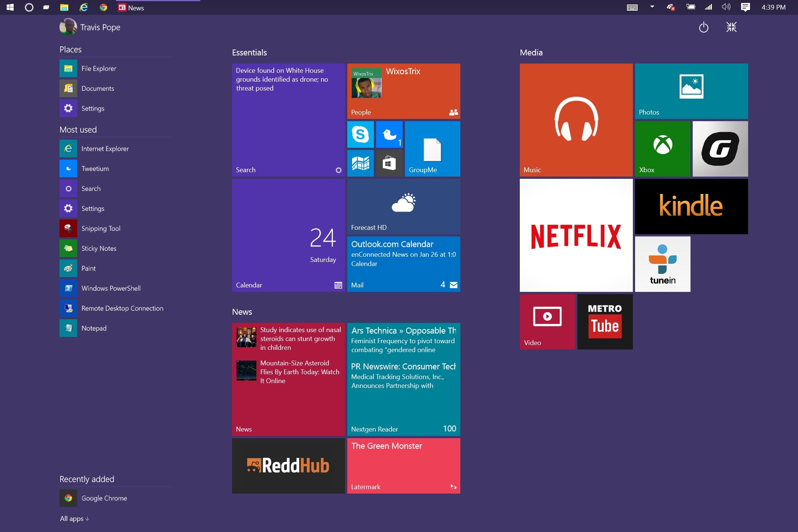The image size is (798, 532).
Task: Click the Travis Pope account name
Action: (x=100, y=27)
